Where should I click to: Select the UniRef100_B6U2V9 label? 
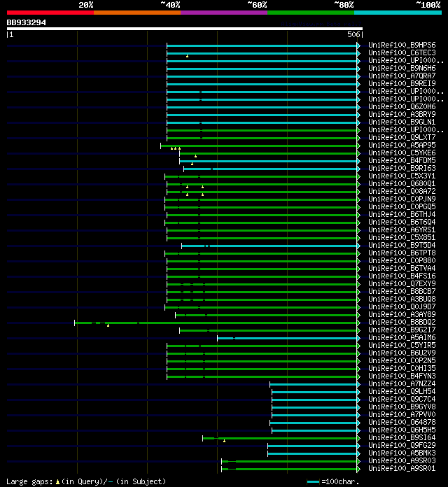pyautogui.click(x=402, y=353)
